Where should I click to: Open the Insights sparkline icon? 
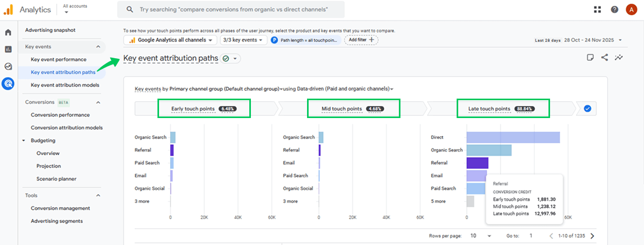[x=619, y=58]
